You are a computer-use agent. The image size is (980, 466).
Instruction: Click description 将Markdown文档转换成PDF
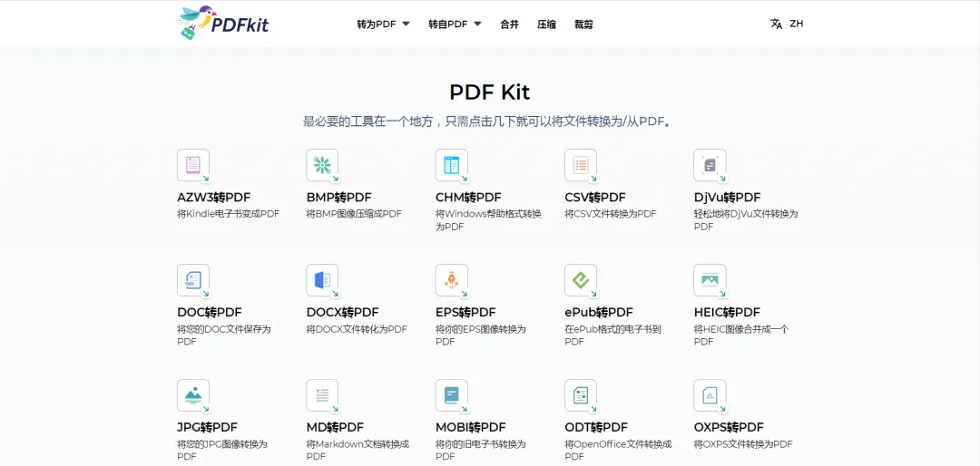358,451
